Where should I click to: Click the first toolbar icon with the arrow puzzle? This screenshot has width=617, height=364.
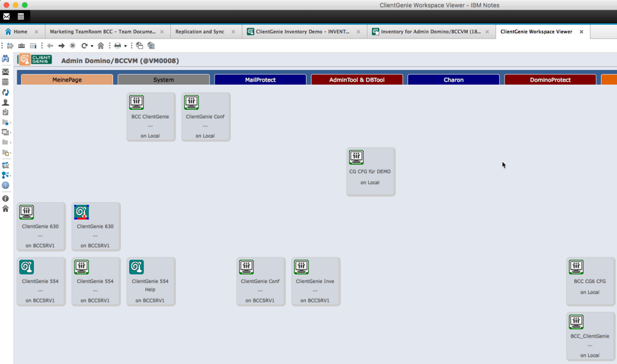(x=10, y=46)
